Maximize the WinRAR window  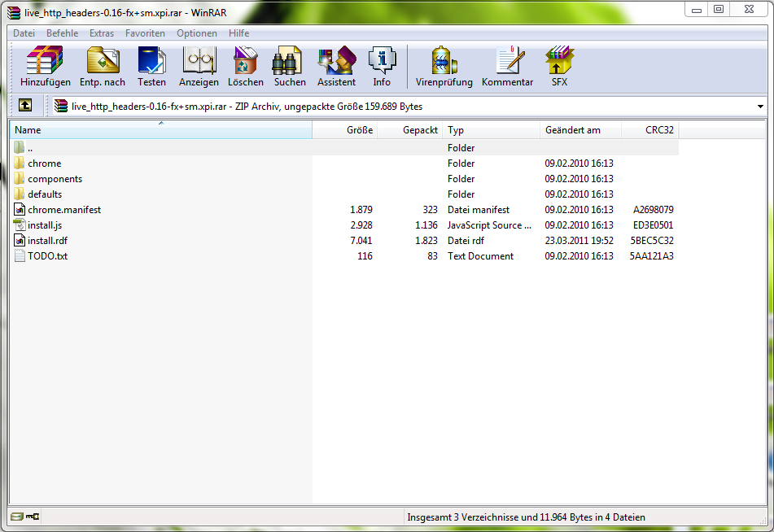[719, 10]
